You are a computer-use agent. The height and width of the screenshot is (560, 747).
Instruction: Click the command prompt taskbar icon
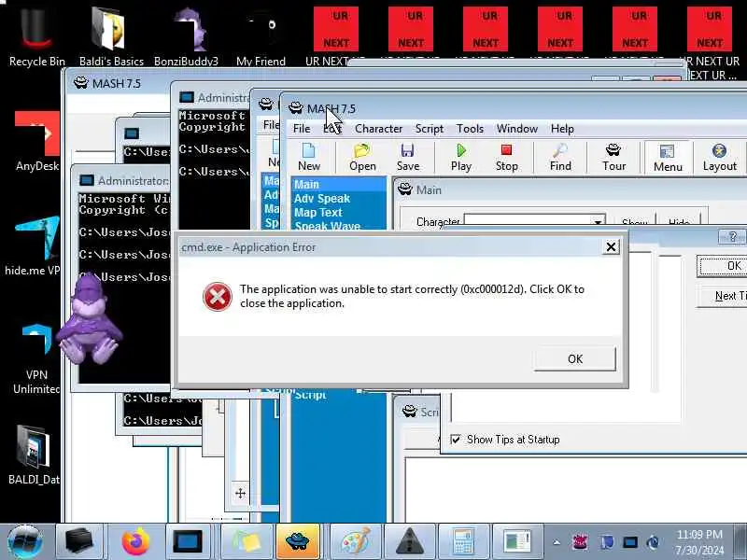(x=188, y=542)
